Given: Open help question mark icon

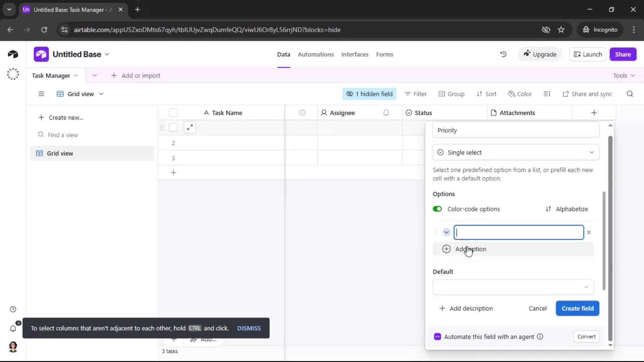Looking at the screenshot, I should click(13, 309).
